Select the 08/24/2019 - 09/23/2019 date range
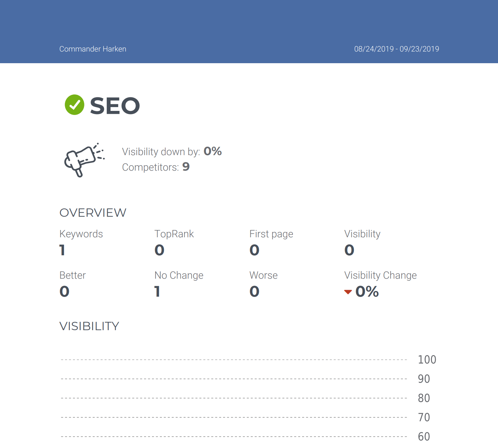The image size is (498, 448). [x=396, y=49]
